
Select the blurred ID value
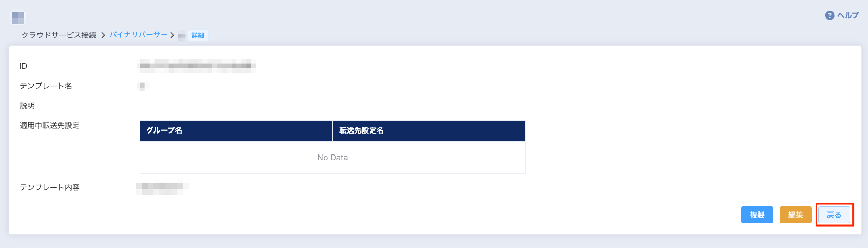pyautogui.click(x=196, y=66)
